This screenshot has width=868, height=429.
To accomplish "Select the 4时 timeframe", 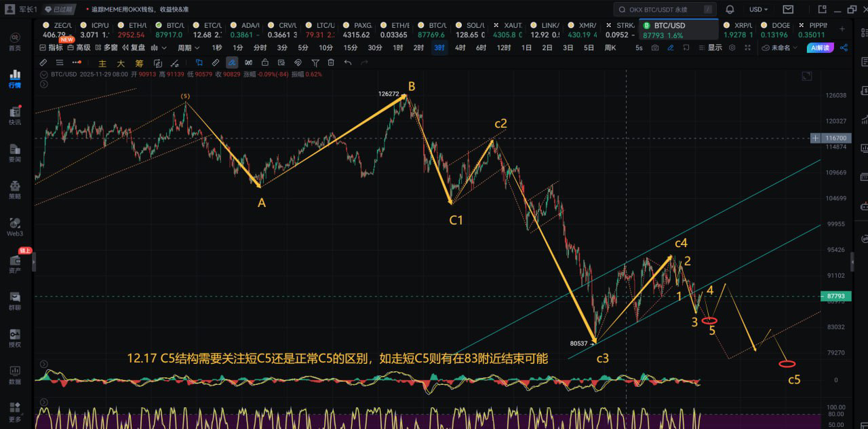I will point(460,48).
